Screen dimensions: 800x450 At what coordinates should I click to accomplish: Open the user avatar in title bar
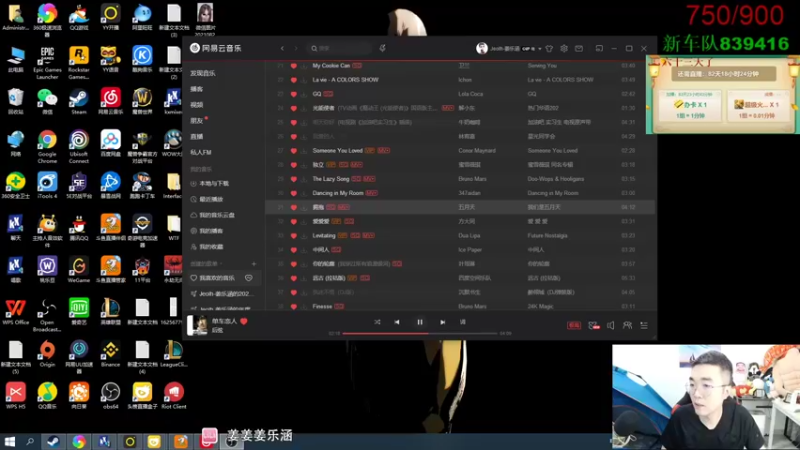(482, 48)
